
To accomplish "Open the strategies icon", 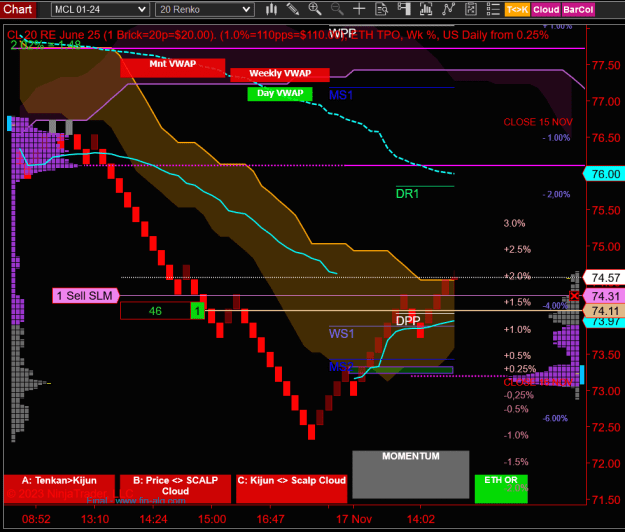I will click(x=471, y=9).
